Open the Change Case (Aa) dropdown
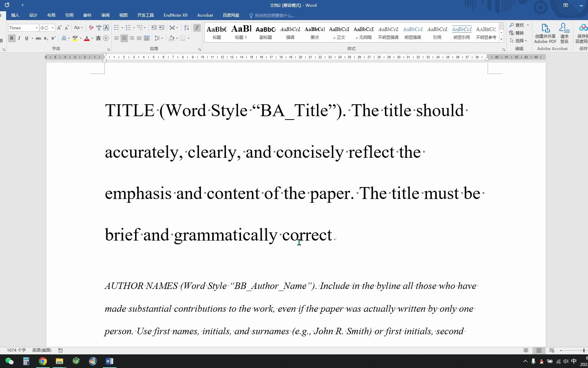The width and height of the screenshot is (588, 368). click(79, 28)
